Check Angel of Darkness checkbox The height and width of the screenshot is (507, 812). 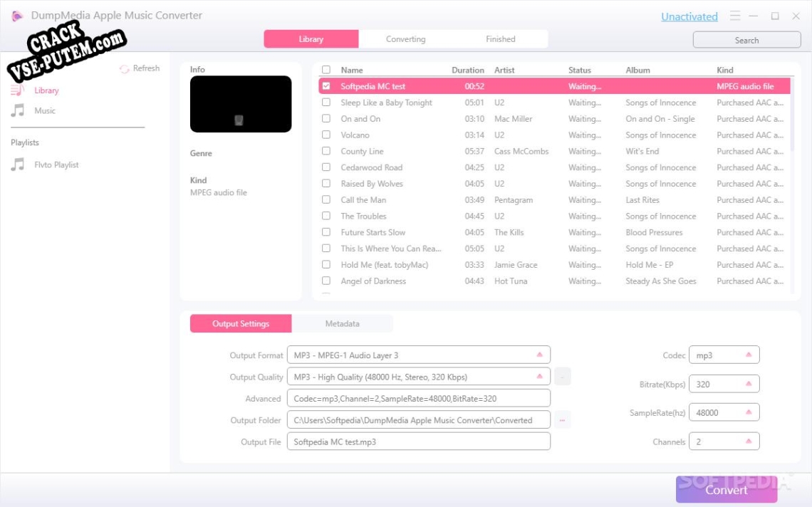click(326, 281)
